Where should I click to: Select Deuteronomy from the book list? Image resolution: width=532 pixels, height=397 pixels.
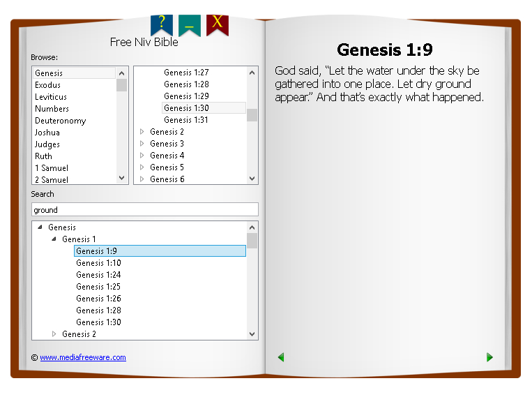[60, 121]
